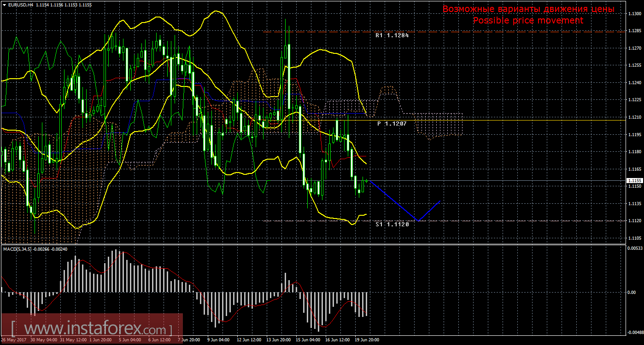Click the 0.00 level on MACD axis
644x345 pixels.
click(632, 292)
